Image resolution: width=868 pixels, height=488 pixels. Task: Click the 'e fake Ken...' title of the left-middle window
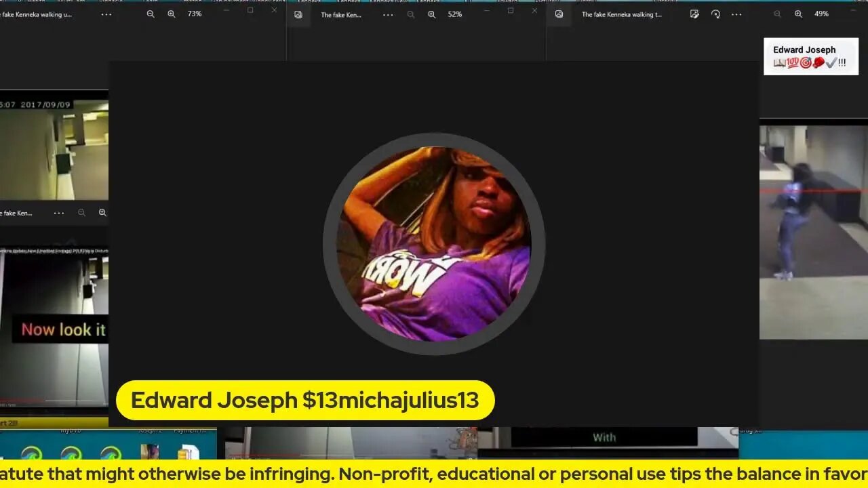[16, 213]
